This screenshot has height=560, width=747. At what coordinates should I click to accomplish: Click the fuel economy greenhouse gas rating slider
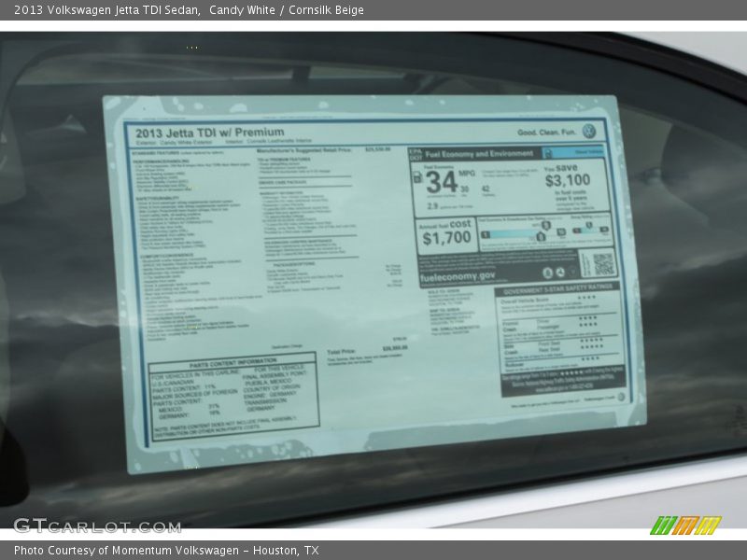click(x=512, y=233)
